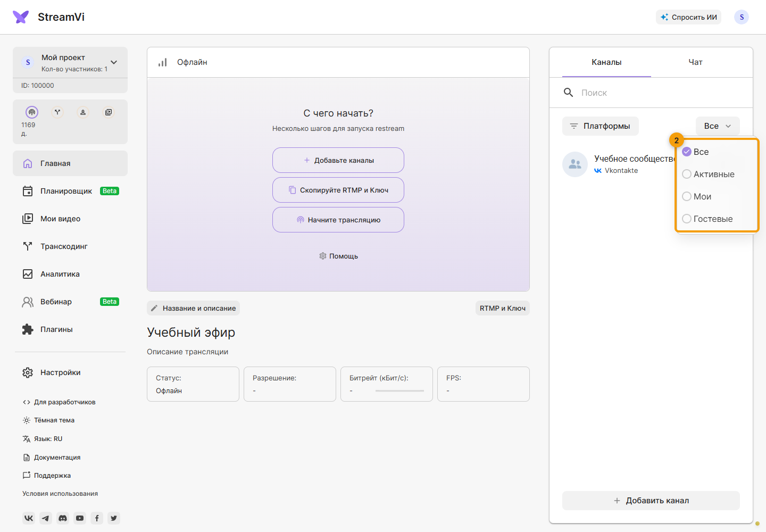Open Вебинар in the sidebar
The height and width of the screenshot is (532, 766).
click(70, 302)
